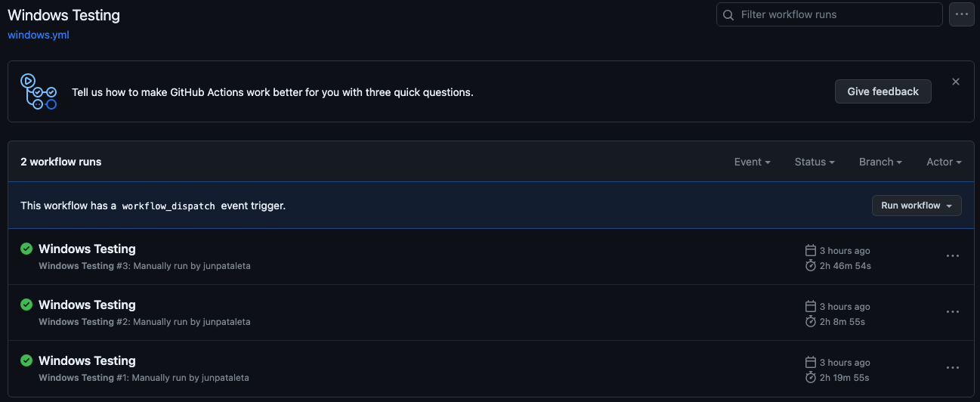This screenshot has width=980, height=402.
Task: Open the kebab menu for run #3
Action: [x=953, y=256]
